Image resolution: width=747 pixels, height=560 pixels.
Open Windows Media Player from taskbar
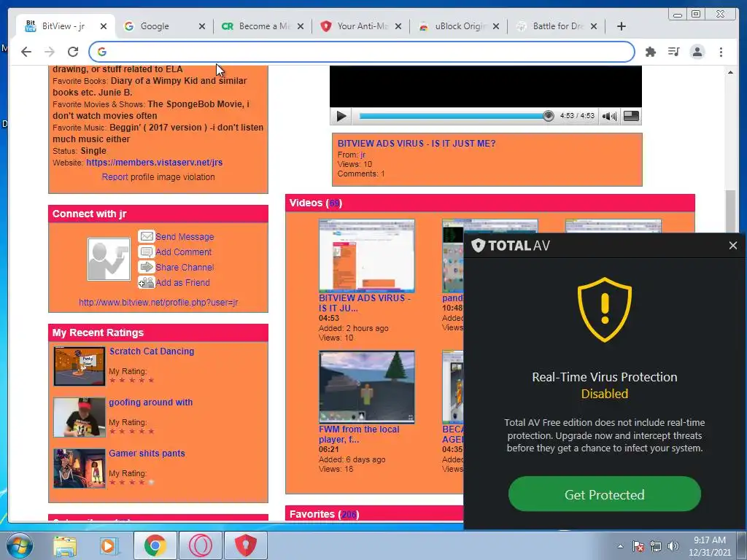tap(108, 545)
